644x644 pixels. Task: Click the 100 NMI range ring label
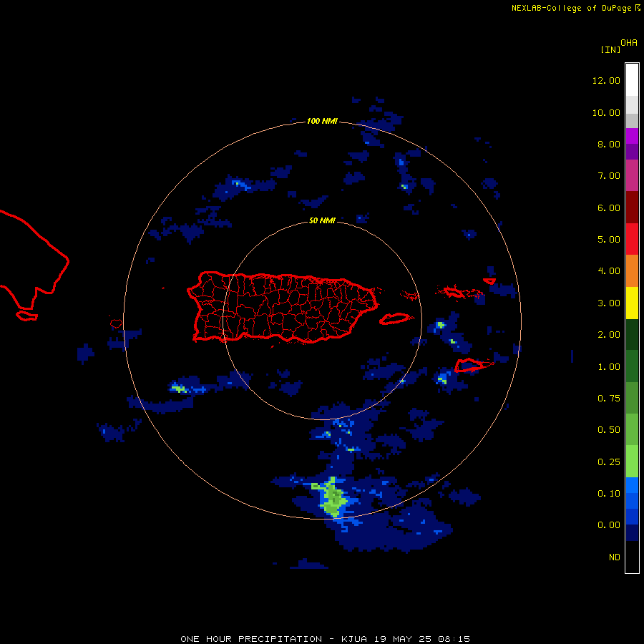pos(322,121)
